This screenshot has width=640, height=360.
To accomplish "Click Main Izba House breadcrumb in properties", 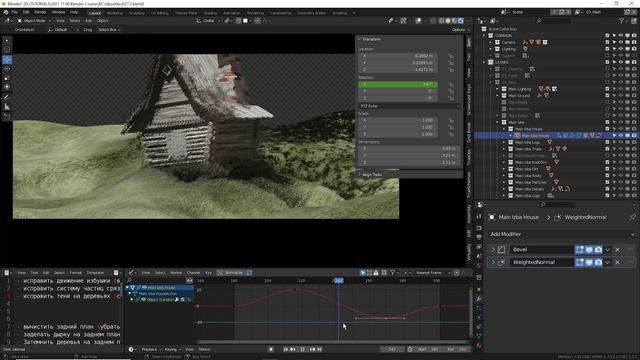I will coord(518,217).
